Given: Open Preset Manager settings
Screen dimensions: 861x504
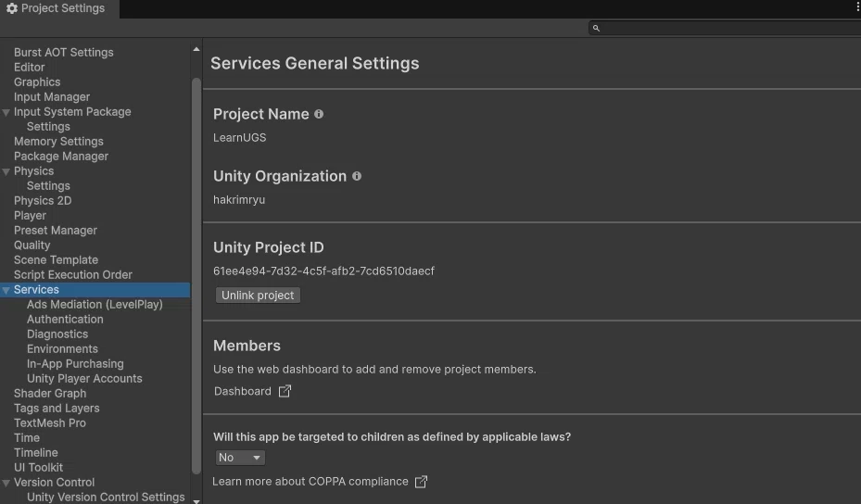Looking at the screenshot, I should coord(56,230).
